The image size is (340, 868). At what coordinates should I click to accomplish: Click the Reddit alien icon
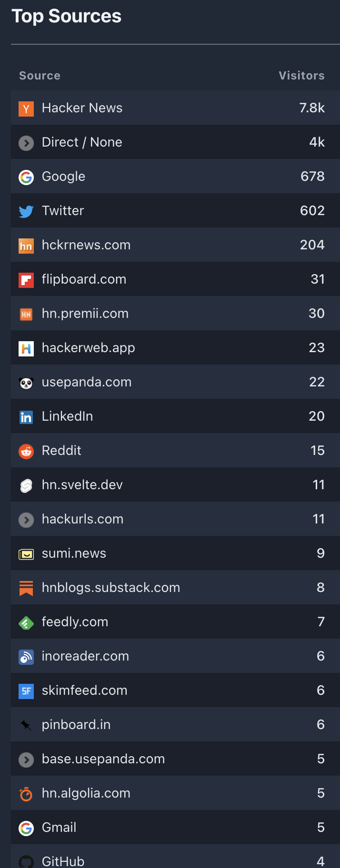pyautogui.click(x=26, y=452)
